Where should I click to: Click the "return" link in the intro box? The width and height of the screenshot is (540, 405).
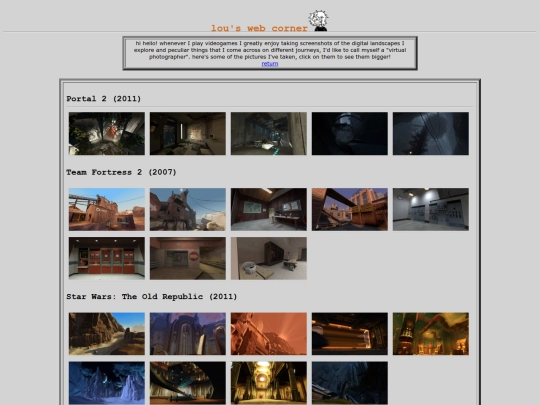pyautogui.click(x=270, y=64)
